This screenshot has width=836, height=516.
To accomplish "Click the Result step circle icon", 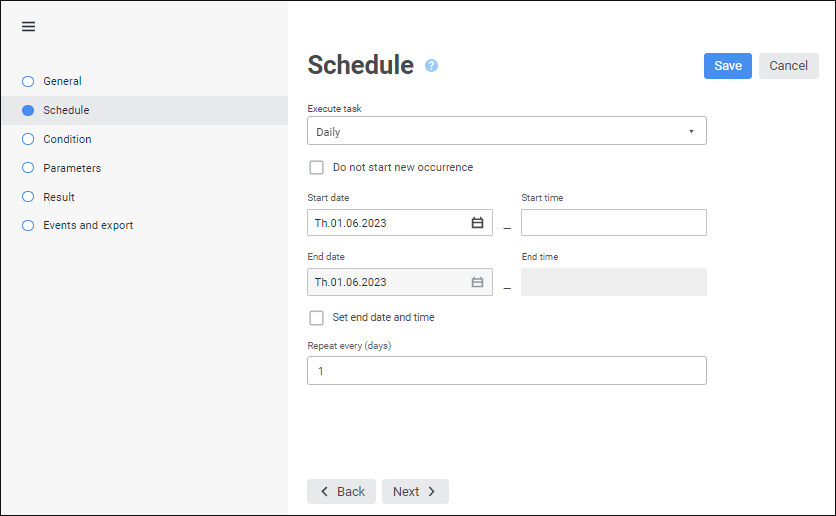I will [x=28, y=197].
